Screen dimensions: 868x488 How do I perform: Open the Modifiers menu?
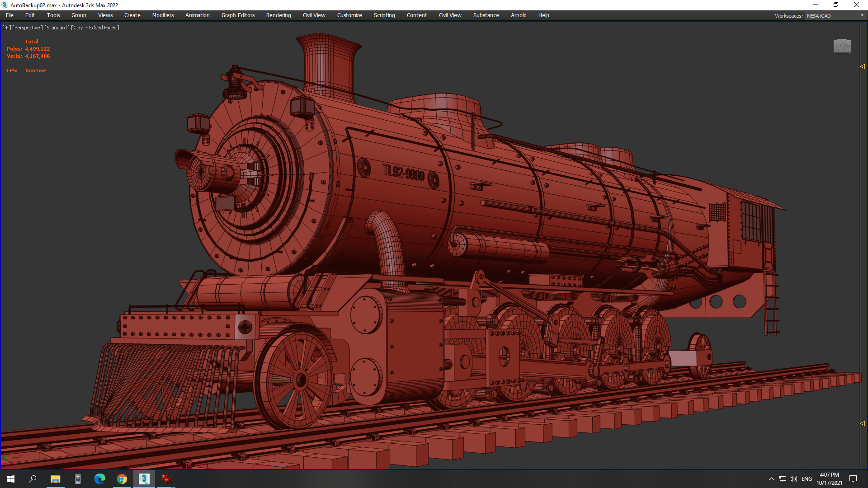163,15
